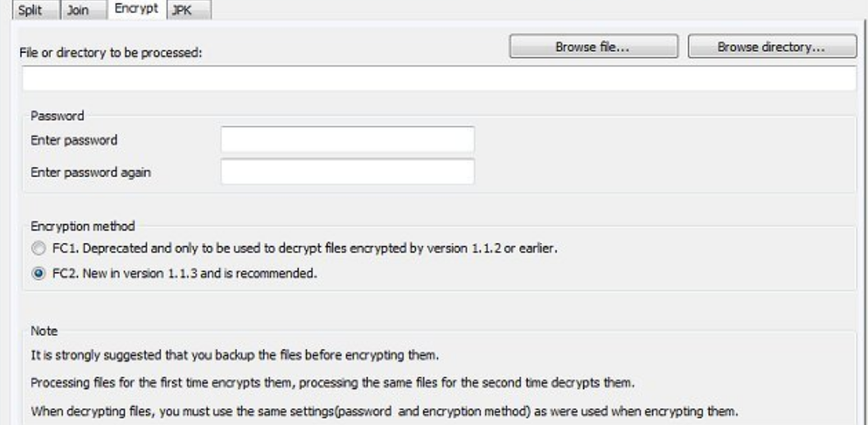
Task: Go to the JPK tab
Action: (x=189, y=10)
